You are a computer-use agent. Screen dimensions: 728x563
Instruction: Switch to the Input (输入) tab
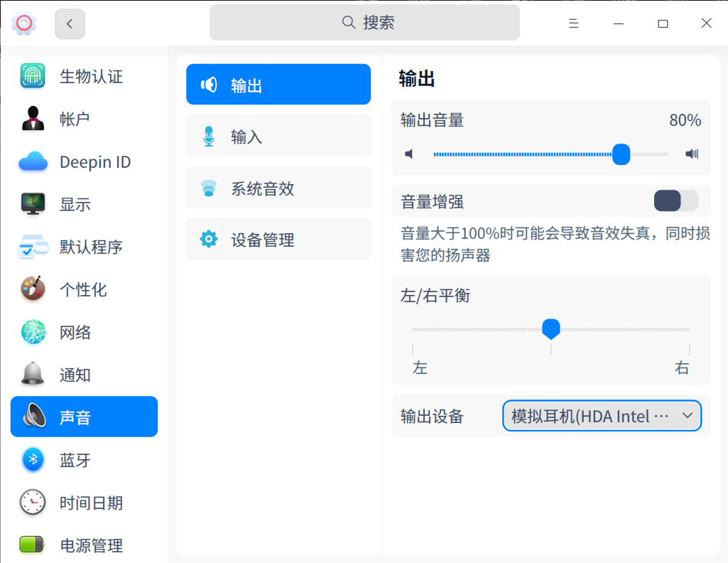point(278,136)
